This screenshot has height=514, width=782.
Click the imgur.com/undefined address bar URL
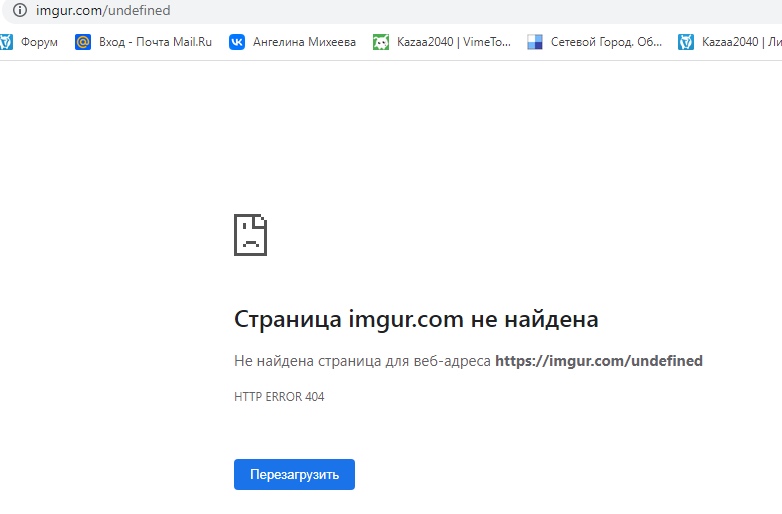(103, 10)
